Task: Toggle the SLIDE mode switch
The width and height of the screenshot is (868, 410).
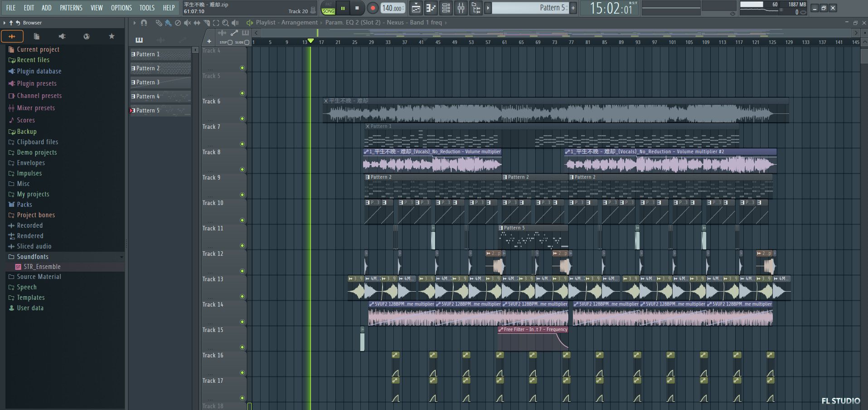Action: 247,42
